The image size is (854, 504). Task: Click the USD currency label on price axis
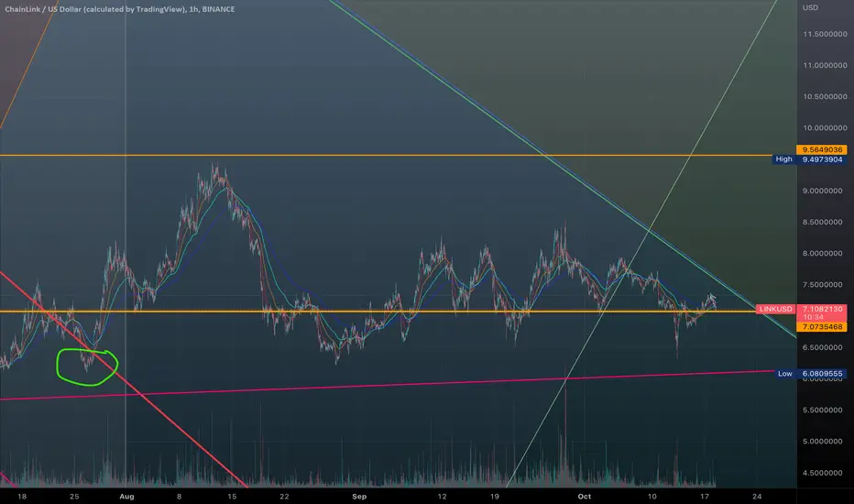pos(810,7)
